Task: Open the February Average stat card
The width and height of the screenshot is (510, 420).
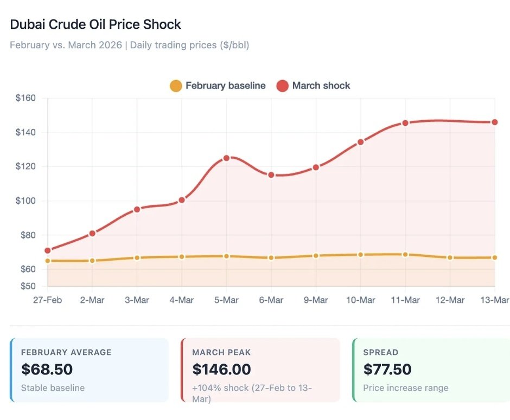Action: click(x=90, y=370)
